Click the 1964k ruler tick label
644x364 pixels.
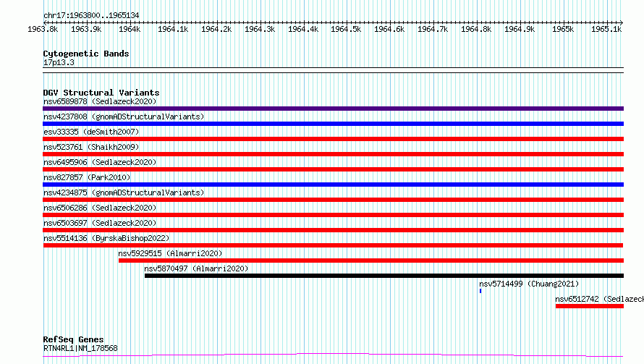pyautogui.click(x=130, y=29)
